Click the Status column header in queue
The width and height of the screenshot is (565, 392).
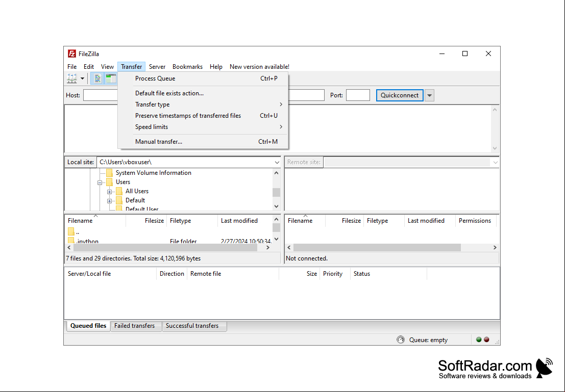(x=388, y=274)
